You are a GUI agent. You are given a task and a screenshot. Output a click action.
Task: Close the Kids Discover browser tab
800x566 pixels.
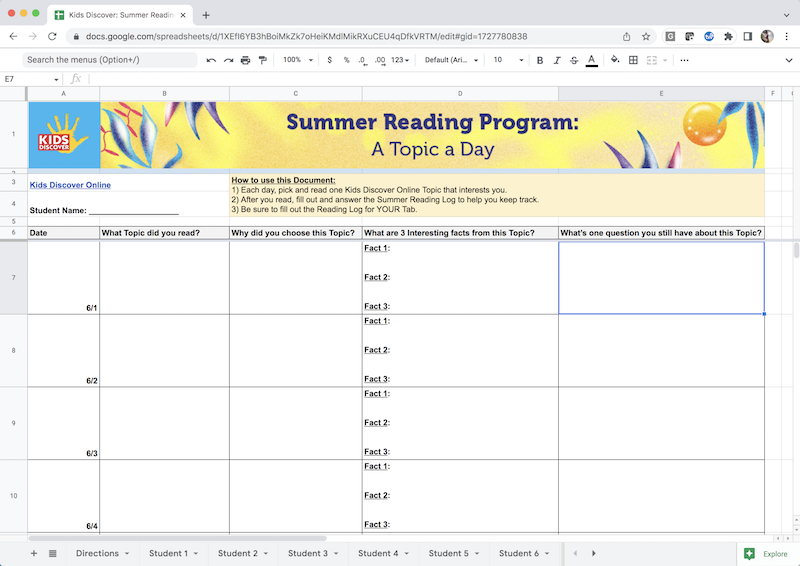pyautogui.click(x=183, y=15)
